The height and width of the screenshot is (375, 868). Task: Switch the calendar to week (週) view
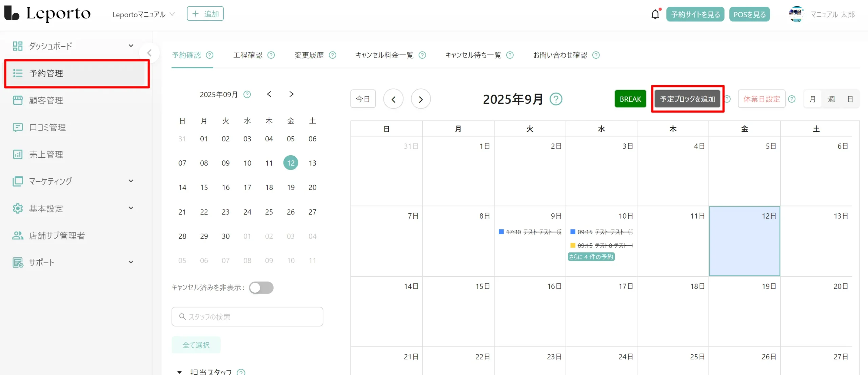click(831, 99)
